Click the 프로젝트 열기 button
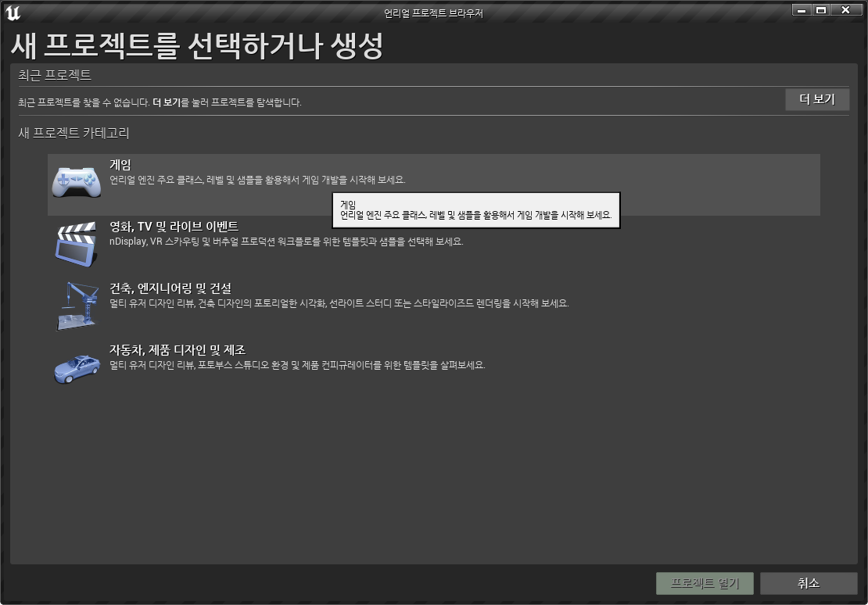Image resolution: width=868 pixels, height=605 pixels. (705, 583)
